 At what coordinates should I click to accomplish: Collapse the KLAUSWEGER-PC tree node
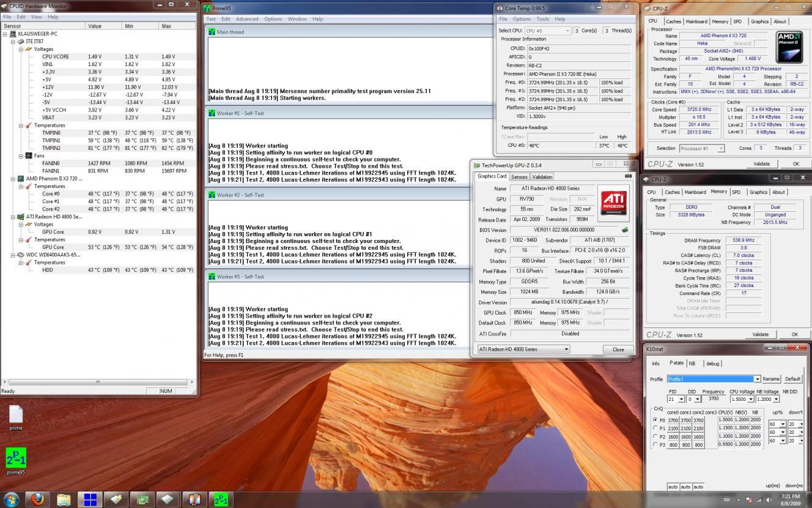tap(6, 34)
